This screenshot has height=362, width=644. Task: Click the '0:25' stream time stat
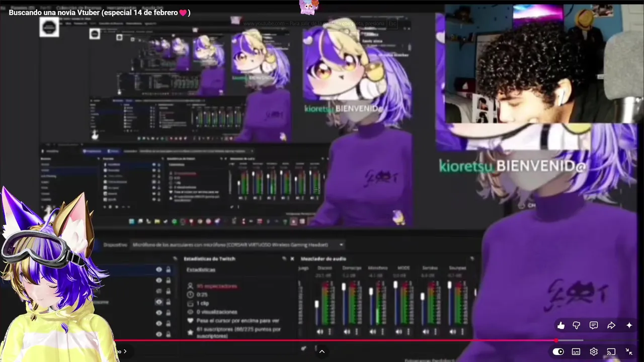click(202, 295)
